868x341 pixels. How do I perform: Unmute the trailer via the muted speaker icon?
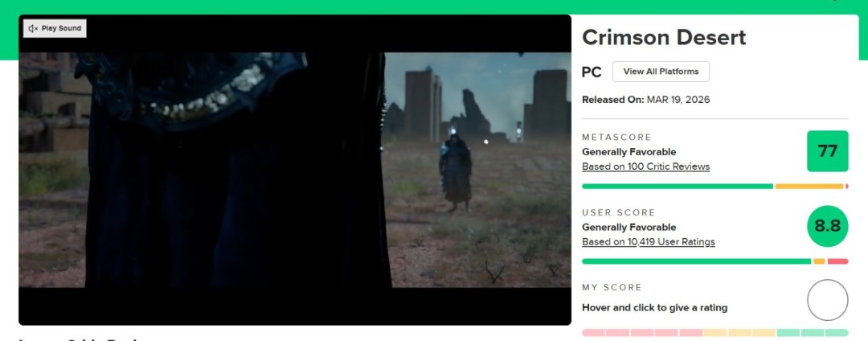point(33,28)
